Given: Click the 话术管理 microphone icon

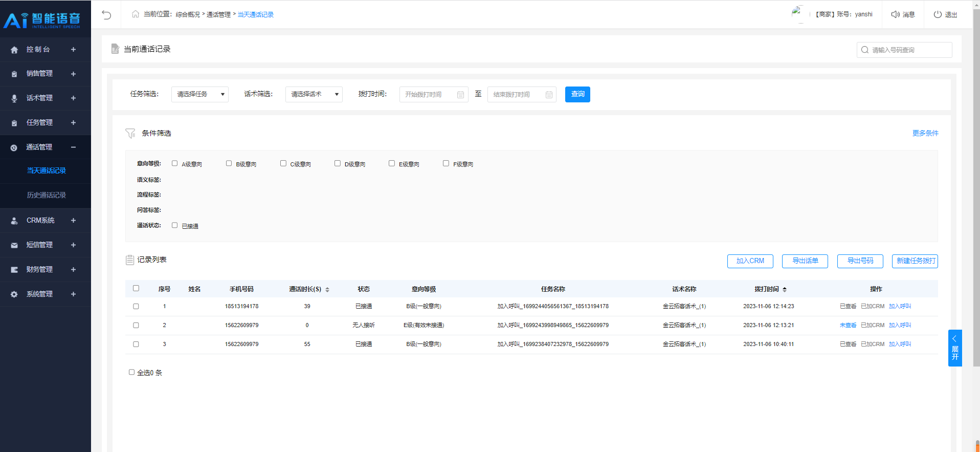Looking at the screenshot, I should tap(14, 98).
